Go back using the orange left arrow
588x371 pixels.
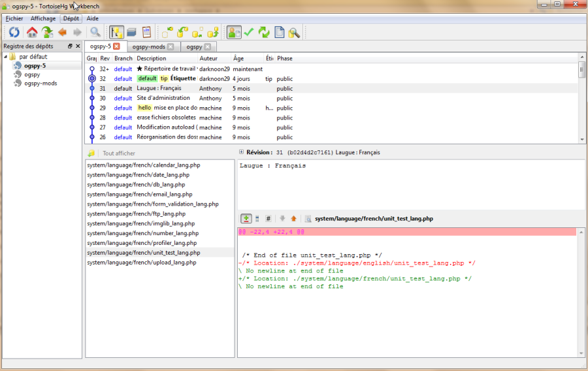point(62,33)
